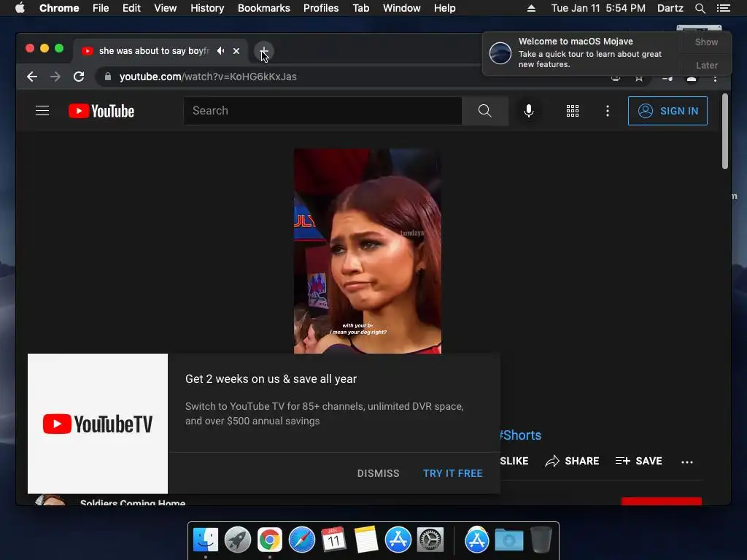
Task: Open the Trash in the Dock
Action: [541, 540]
